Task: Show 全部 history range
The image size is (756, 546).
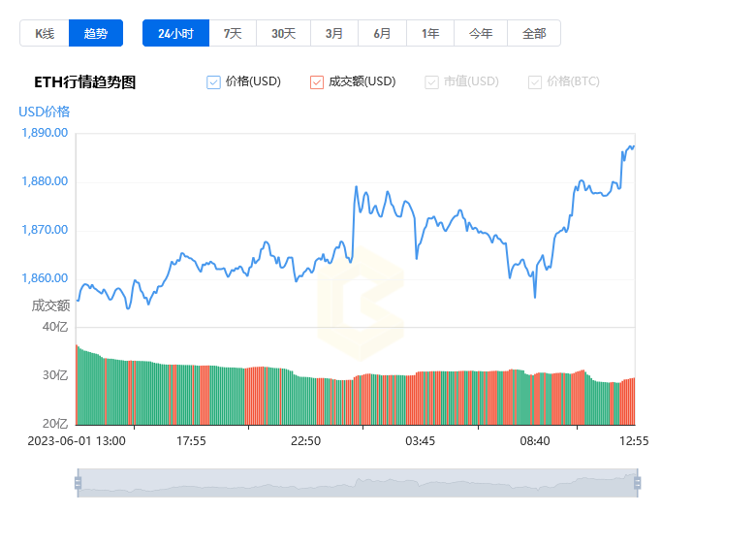Action: pyautogui.click(x=534, y=33)
